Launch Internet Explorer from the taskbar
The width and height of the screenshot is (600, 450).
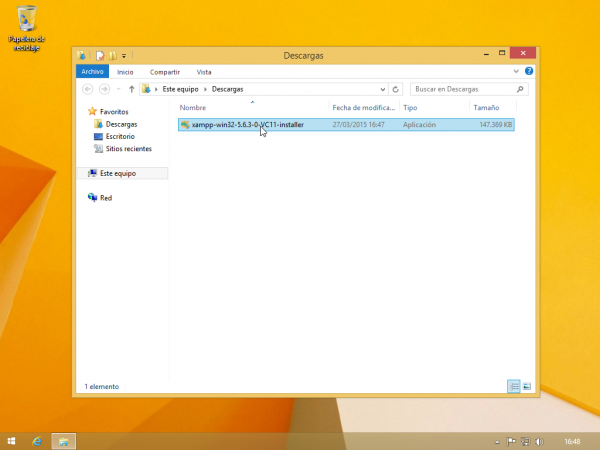[37, 441]
